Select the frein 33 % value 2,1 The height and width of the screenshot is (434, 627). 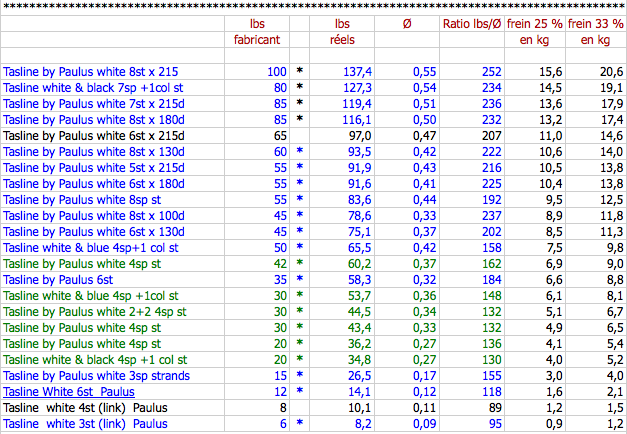click(x=615, y=392)
